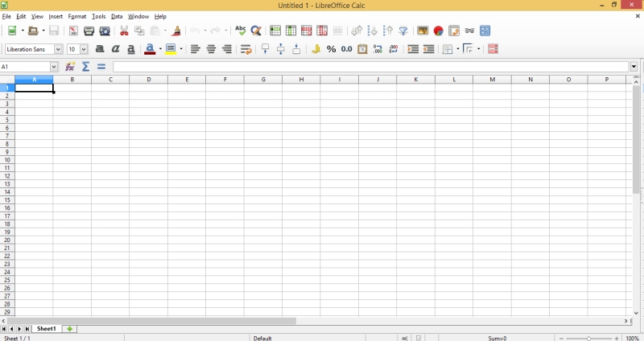Expand the font size dropdown

point(84,49)
